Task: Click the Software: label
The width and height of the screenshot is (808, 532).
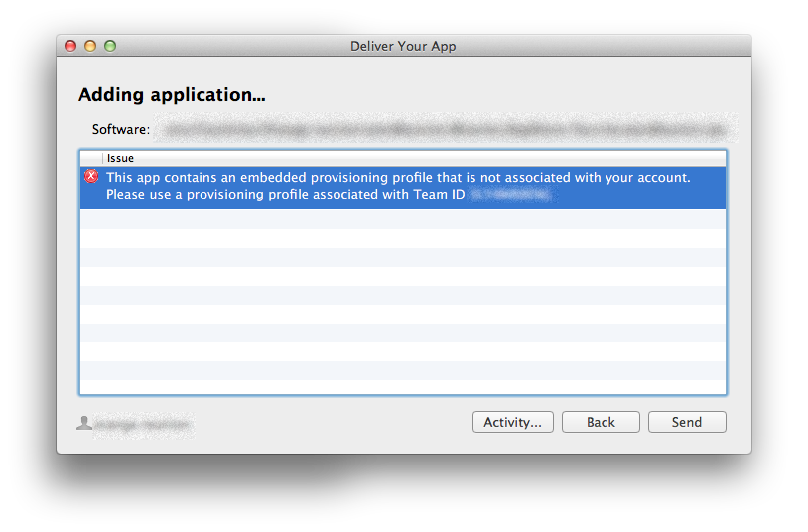Action: coord(121,129)
